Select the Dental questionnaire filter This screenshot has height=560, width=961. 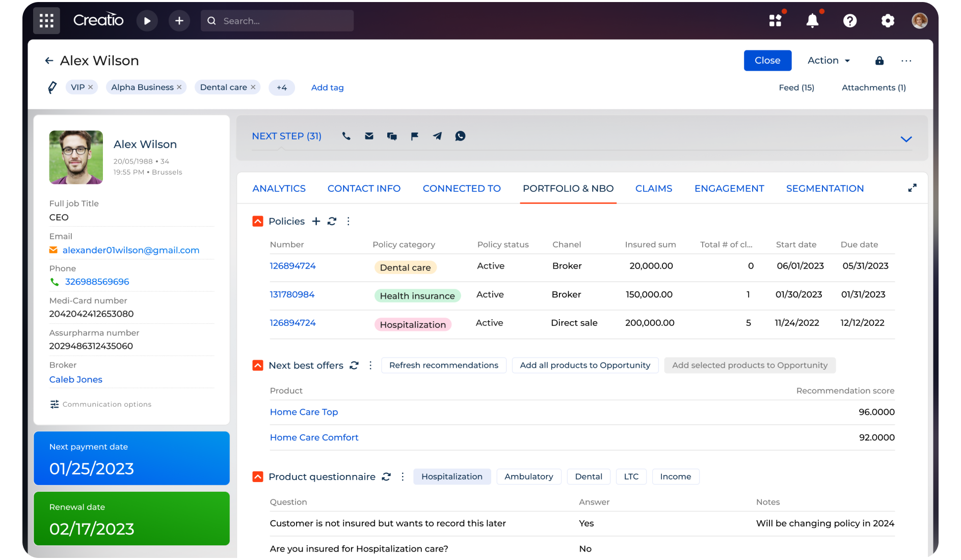point(588,477)
